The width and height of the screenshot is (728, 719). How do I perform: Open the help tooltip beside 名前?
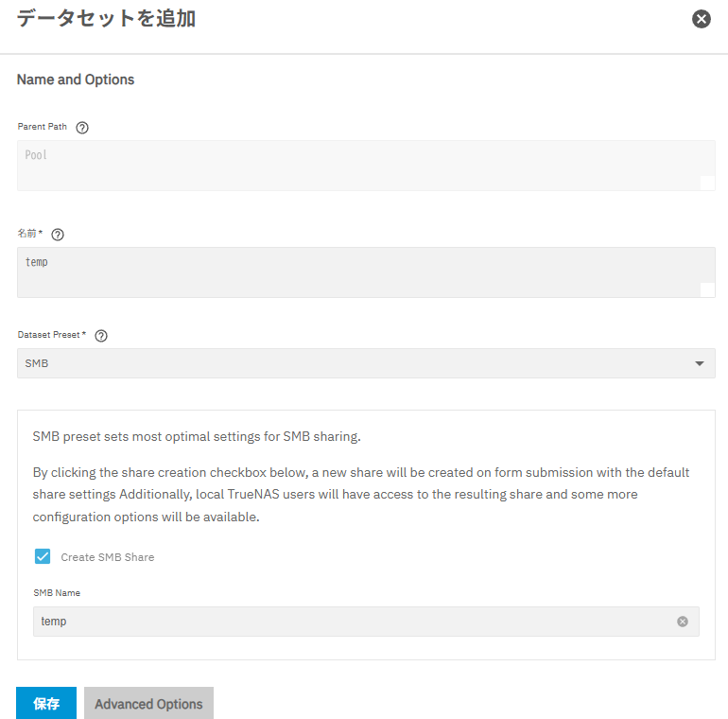(x=58, y=235)
